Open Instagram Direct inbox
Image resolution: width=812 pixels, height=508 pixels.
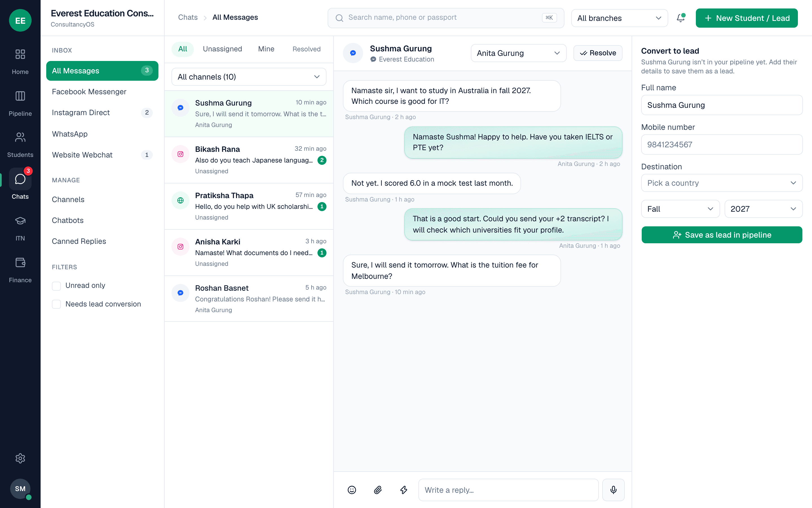[102, 113]
